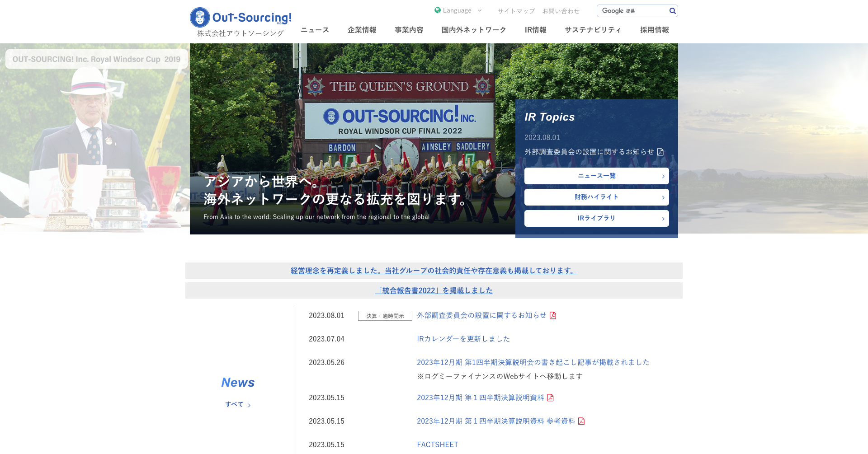Viewport: 868px width, 454px height.
Task: Open the サイトマップ link
Action: (516, 11)
